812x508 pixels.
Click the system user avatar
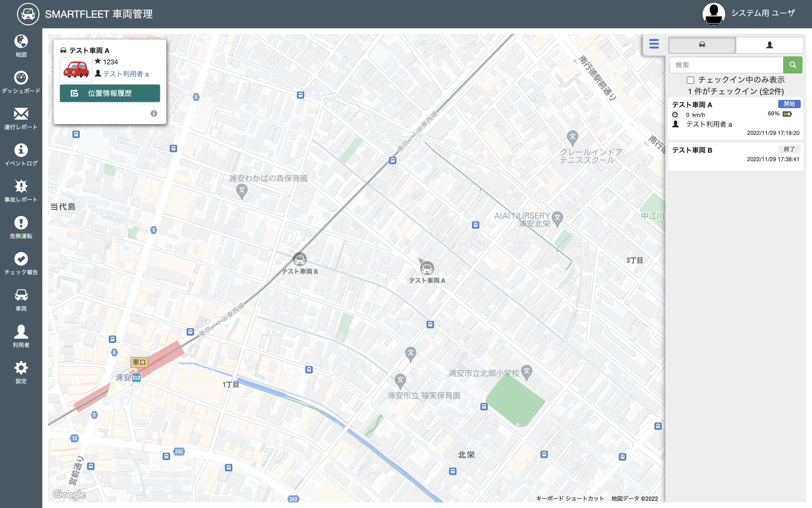click(x=714, y=14)
